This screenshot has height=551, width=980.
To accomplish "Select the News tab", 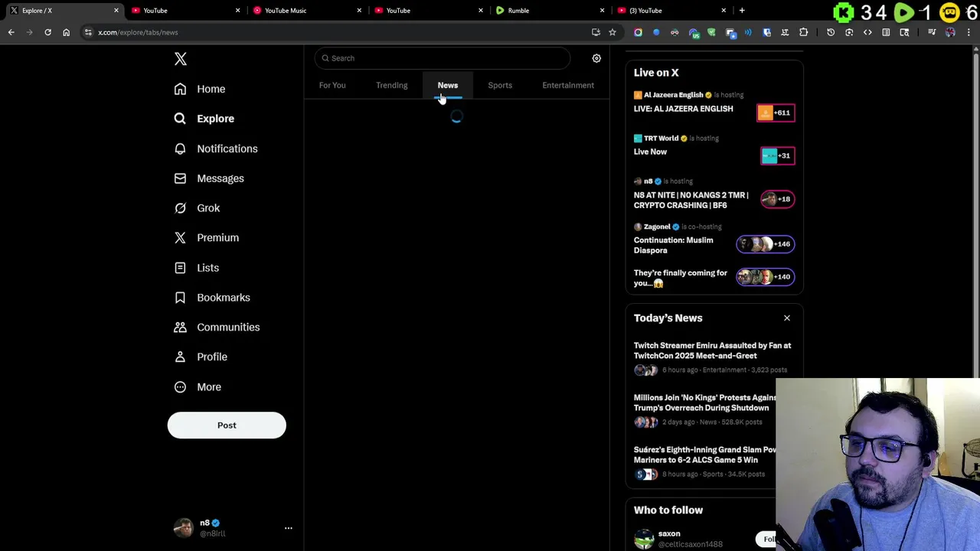I will click(448, 85).
